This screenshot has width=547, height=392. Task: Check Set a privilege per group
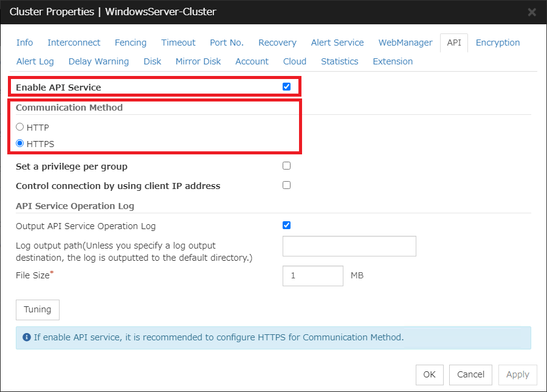point(286,165)
